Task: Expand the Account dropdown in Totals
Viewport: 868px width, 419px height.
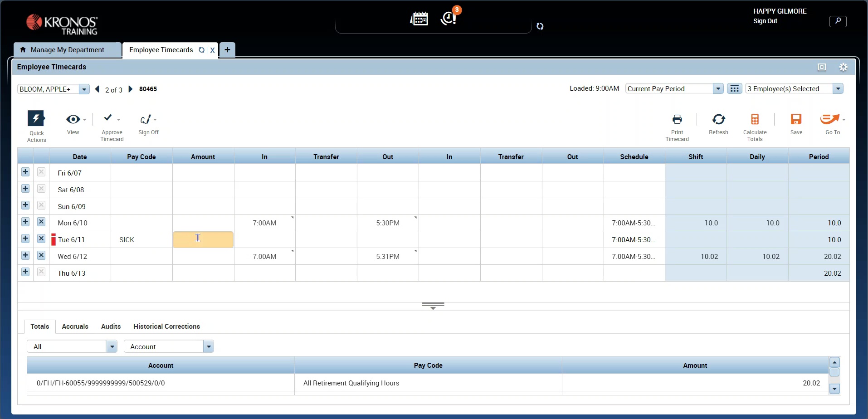Action: (208, 347)
